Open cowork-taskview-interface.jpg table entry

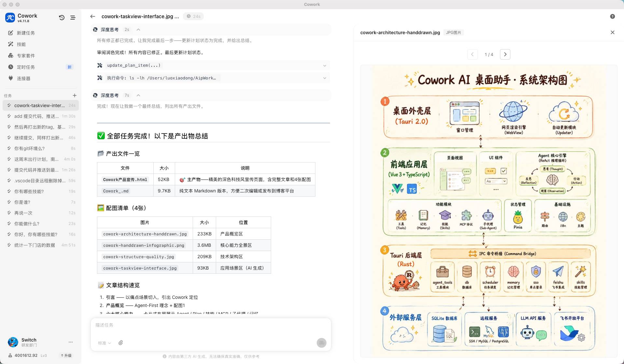[140, 268]
